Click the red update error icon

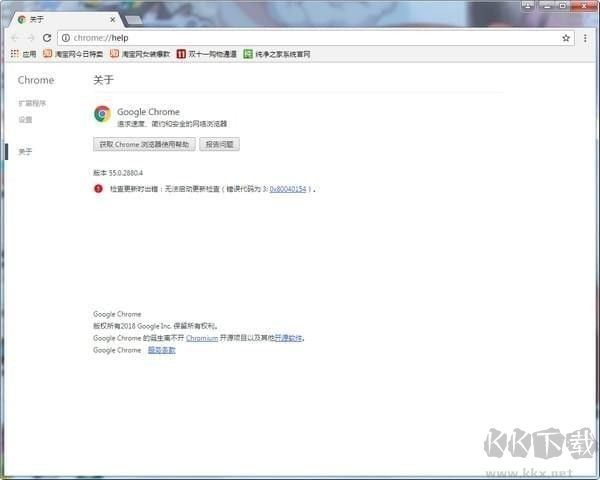point(98,189)
